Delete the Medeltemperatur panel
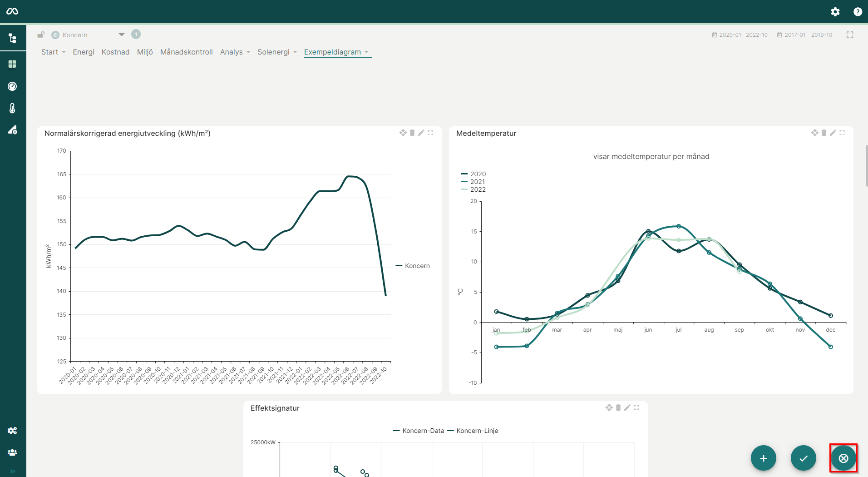 824,133
